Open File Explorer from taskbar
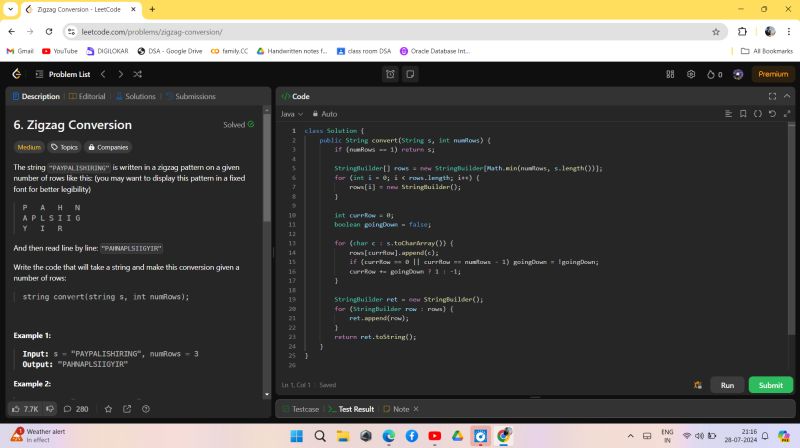800x448 pixels. (x=343, y=436)
